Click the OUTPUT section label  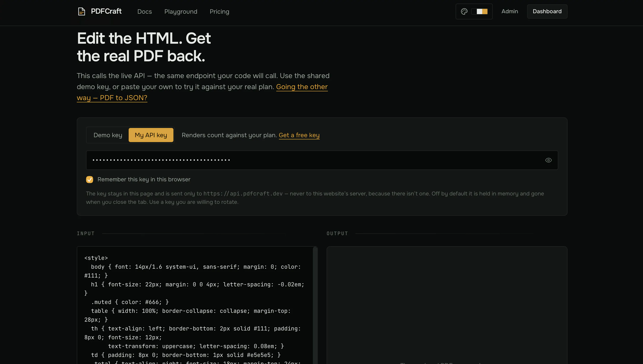[x=337, y=233]
